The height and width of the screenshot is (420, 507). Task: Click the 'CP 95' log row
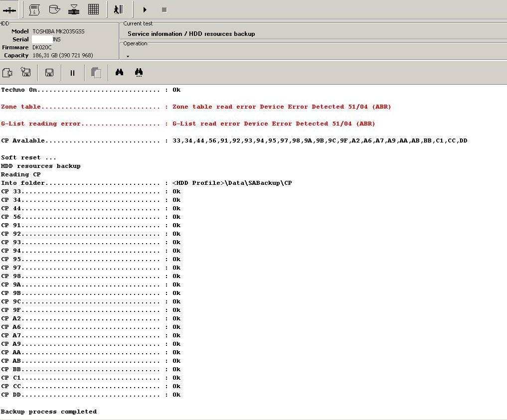click(91, 259)
